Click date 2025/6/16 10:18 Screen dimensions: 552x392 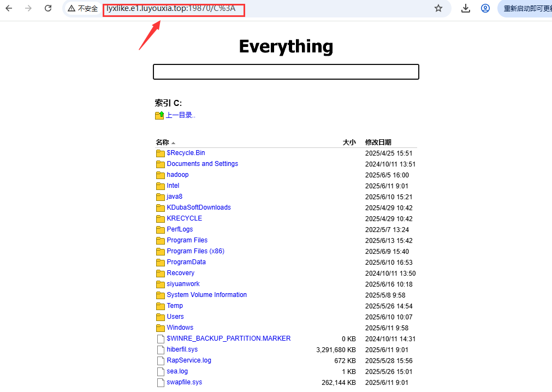pyautogui.click(x=389, y=284)
